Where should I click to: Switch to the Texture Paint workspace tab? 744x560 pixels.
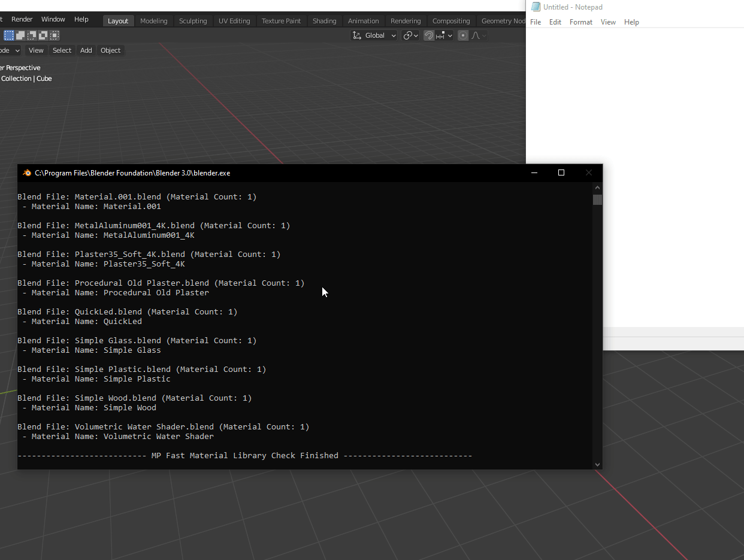click(282, 21)
